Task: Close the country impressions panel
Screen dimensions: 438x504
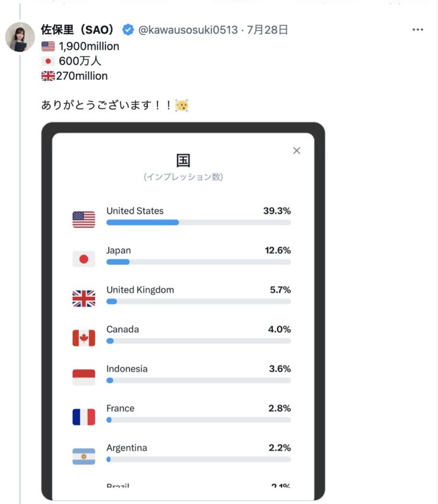Action: pyautogui.click(x=297, y=150)
